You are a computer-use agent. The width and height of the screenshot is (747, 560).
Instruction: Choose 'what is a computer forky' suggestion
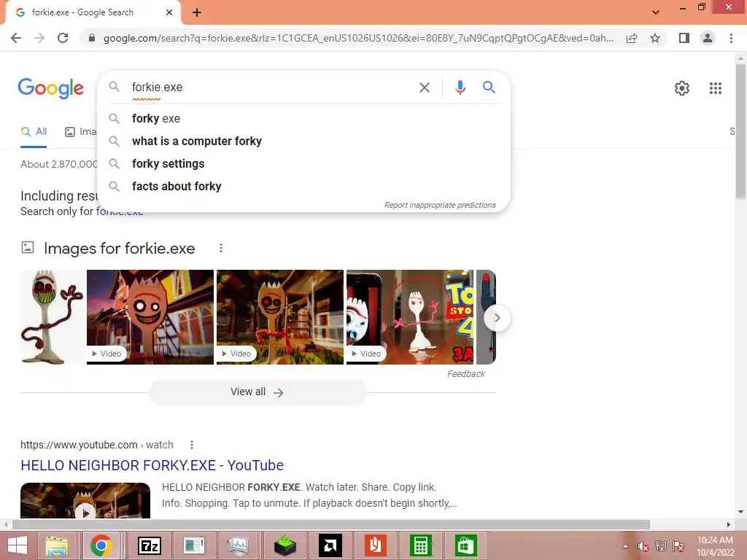[x=304, y=141]
